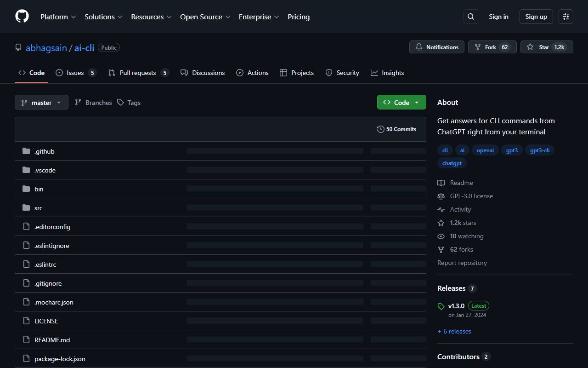The width and height of the screenshot is (588, 368).
Task: Click the eye icon beside 10 watching
Action: coord(441,236)
